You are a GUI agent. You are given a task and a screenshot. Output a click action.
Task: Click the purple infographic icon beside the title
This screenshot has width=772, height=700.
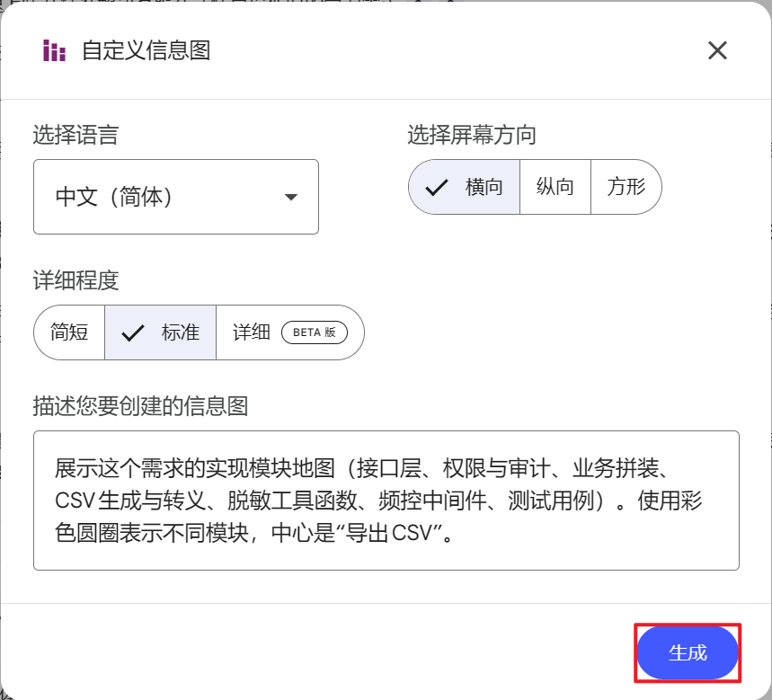[x=54, y=50]
